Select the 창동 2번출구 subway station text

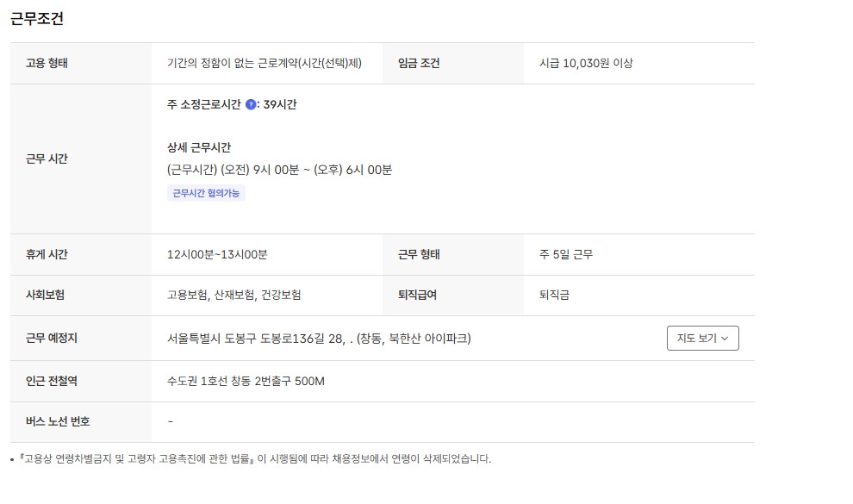pyautogui.click(x=246, y=381)
